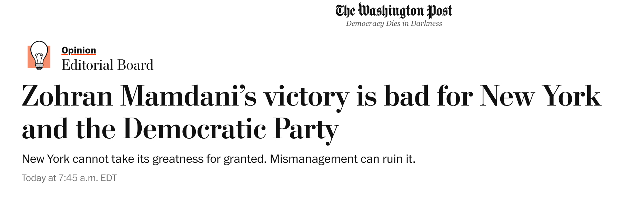This screenshot has height=198, width=644.
Task: Click the article headline's first line
Action: pyautogui.click(x=311, y=96)
